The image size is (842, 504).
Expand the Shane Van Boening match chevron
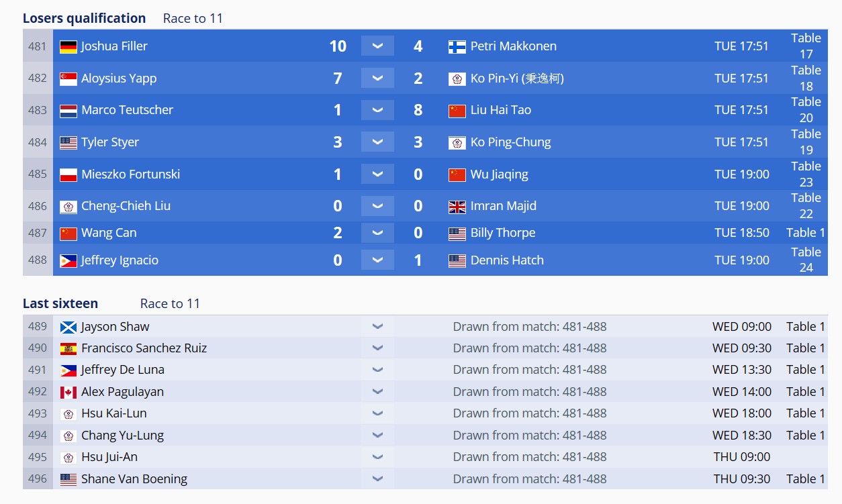pyautogui.click(x=377, y=479)
